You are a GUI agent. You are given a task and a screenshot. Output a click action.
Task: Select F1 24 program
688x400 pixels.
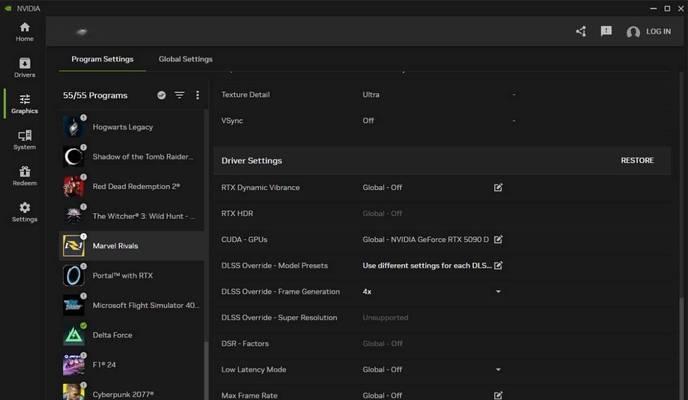pos(131,364)
